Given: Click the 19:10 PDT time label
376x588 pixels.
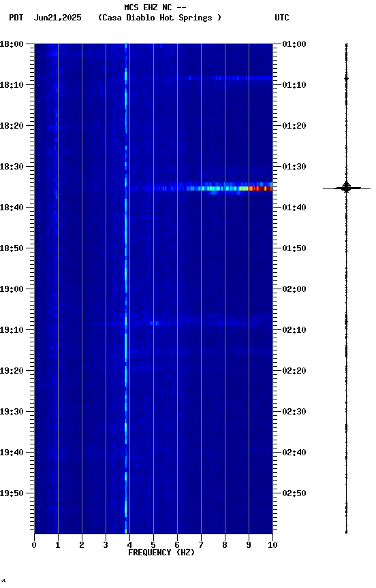Looking at the screenshot, I should pyautogui.click(x=12, y=330).
